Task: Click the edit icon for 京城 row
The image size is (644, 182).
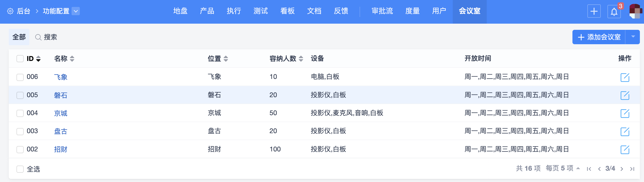Action: pos(625,113)
